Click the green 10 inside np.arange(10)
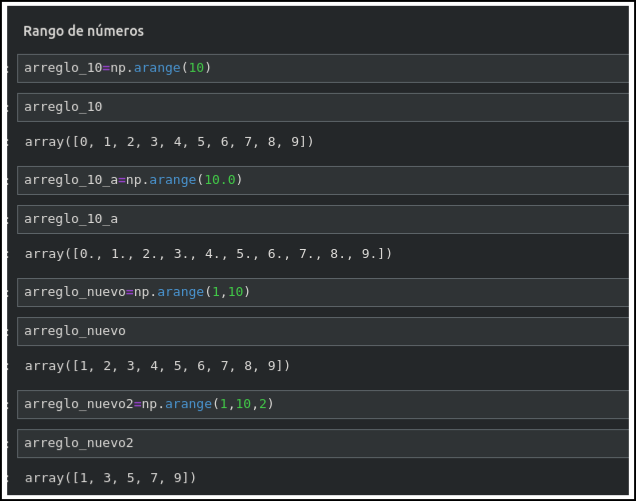The image size is (636, 501). coord(196,68)
